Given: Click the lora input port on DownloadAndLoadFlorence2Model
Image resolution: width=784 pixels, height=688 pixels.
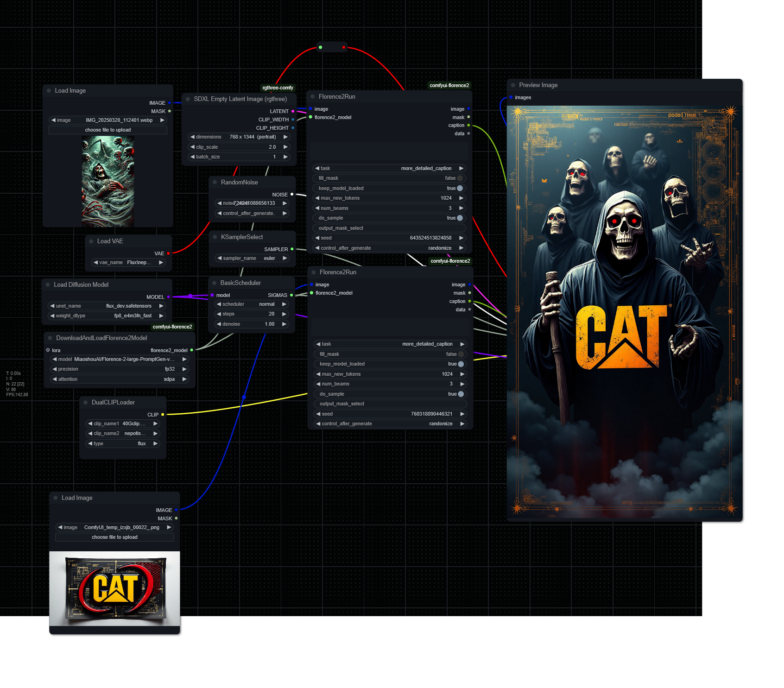Looking at the screenshot, I should pyautogui.click(x=48, y=350).
